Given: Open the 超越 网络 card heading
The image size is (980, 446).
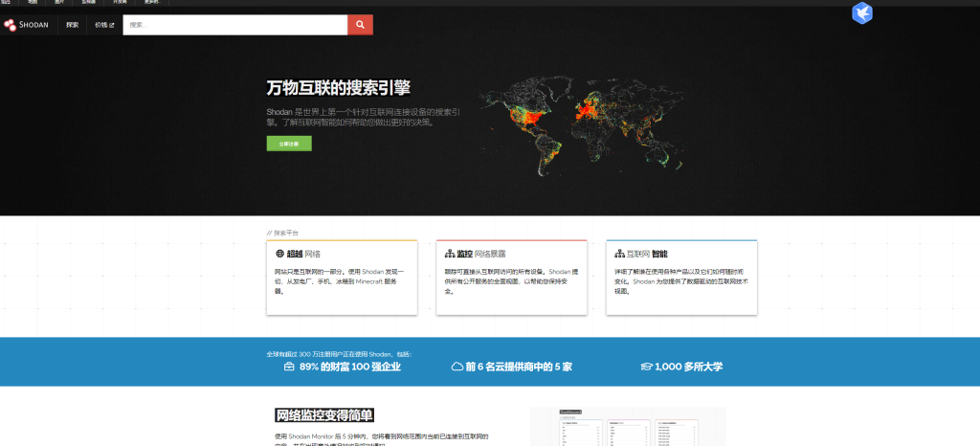Looking at the screenshot, I should tap(303, 254).
